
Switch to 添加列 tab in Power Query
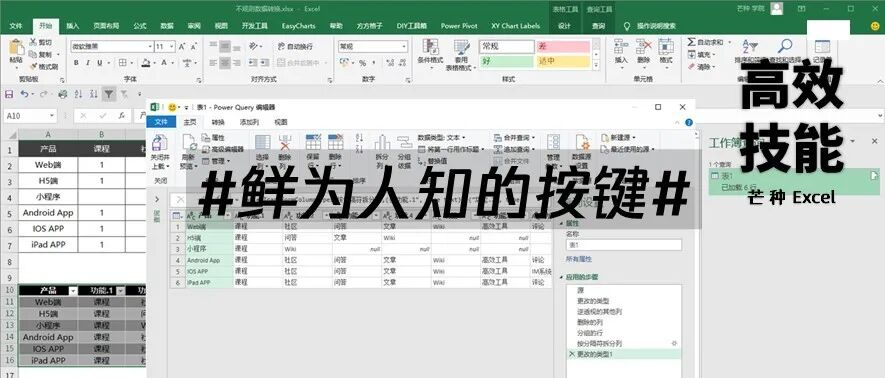[249, 122]
